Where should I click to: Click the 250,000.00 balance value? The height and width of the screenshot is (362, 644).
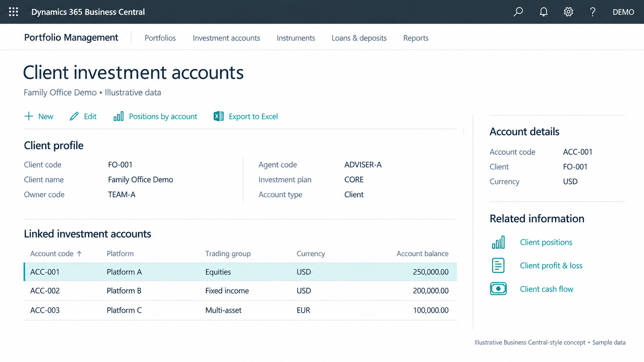click(431, 272)
